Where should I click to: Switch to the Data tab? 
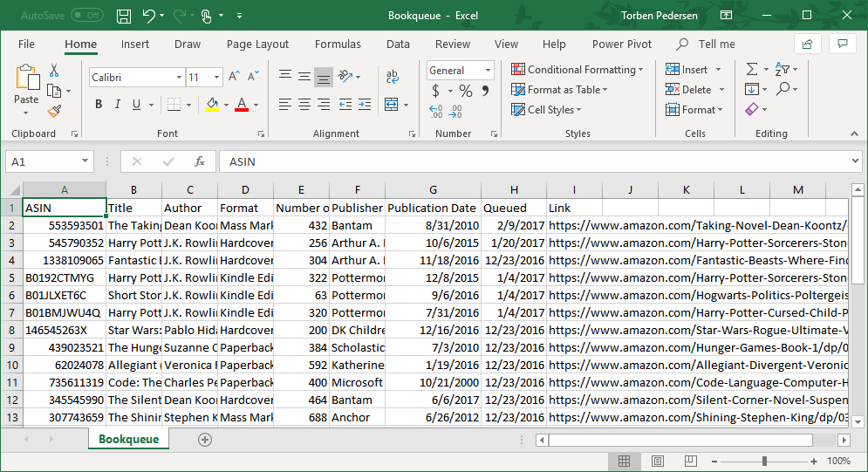tap(398, 44)
